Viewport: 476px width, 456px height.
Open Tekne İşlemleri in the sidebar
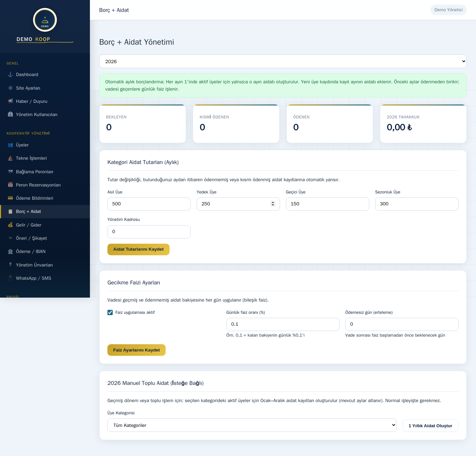[45, 158]
